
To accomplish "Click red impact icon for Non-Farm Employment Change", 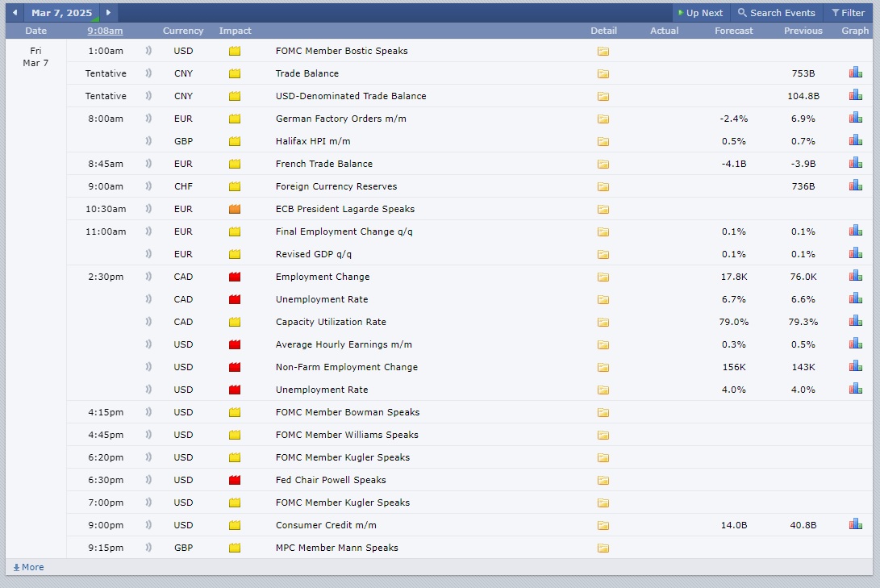I will point(235,368).
